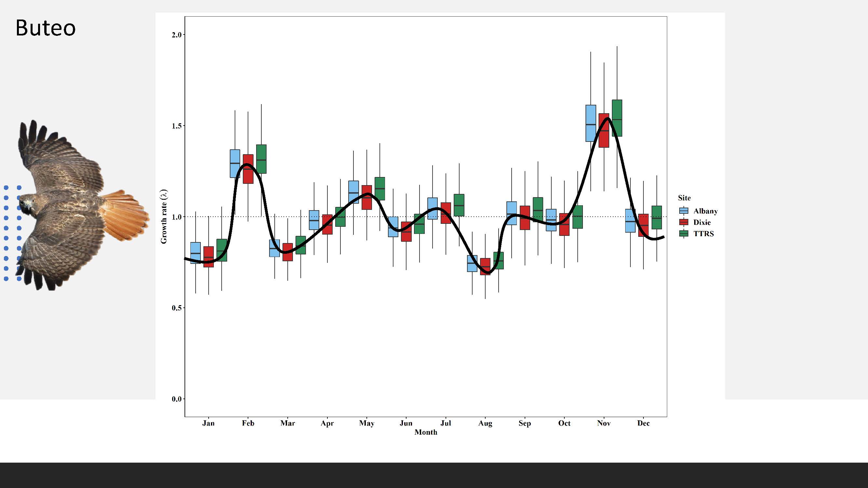Click the Dixie red legend swatch
Image resolution: width=868 pixels, height=488 pixels.
(x=684, y=222)
